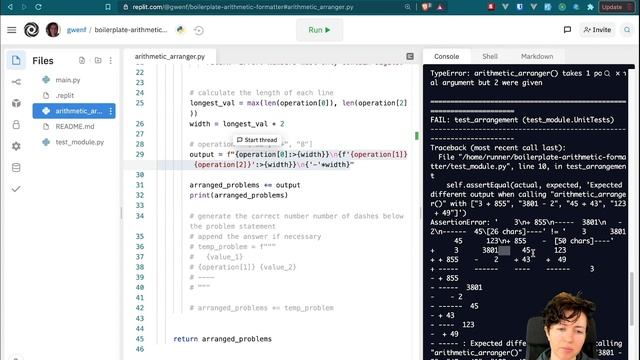Open README.md in the file tree
The width and height of the screenshot is (640, 360).
click(x=74, y=127)
